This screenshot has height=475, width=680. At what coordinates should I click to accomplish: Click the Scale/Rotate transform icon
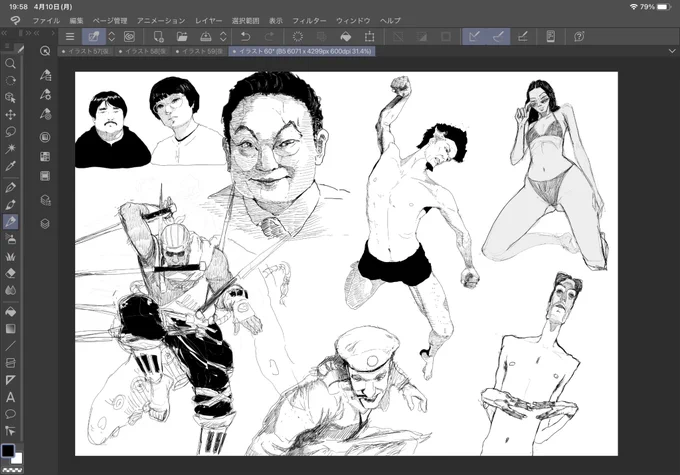pos(369,36)
